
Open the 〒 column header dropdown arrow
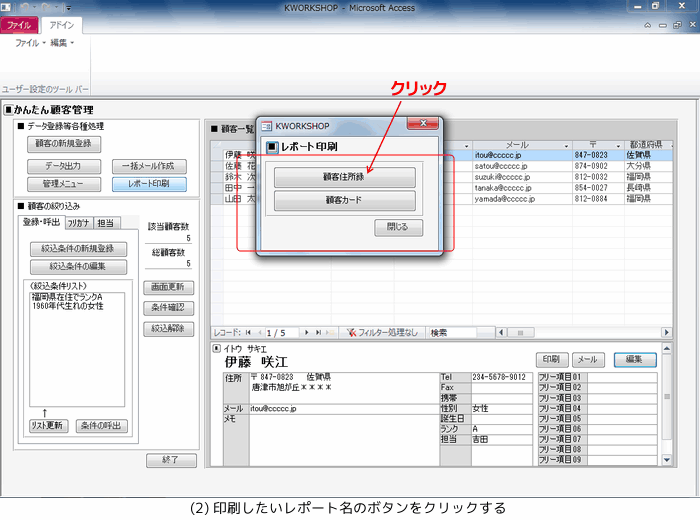coord(618,146)
